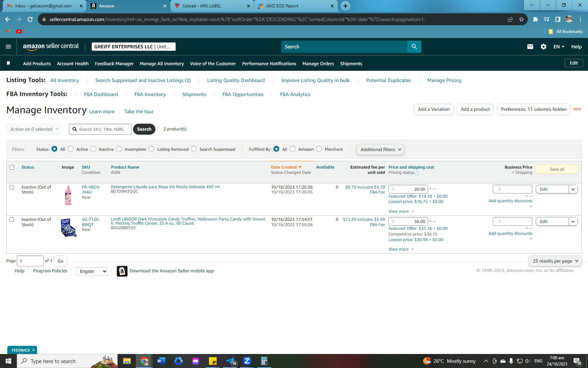Open Microsoft Word from the taskbar
Screen dimensions: 588x368
point(161,361)
